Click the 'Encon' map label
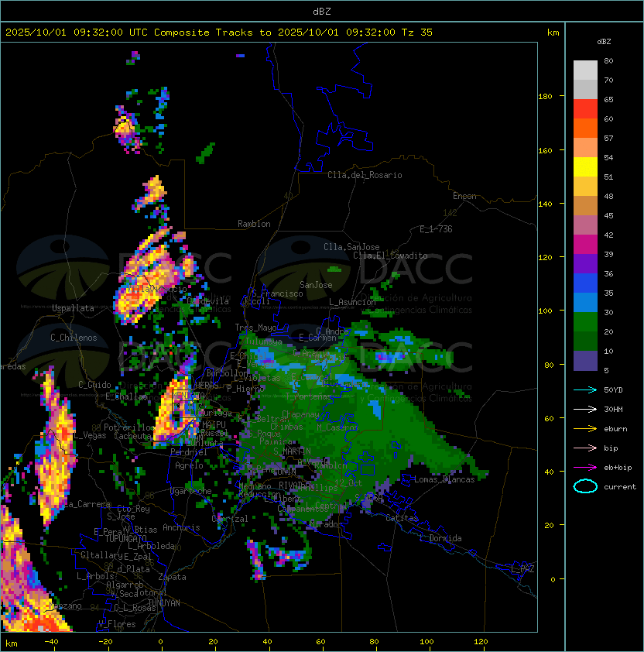 (x=464, y=196)
